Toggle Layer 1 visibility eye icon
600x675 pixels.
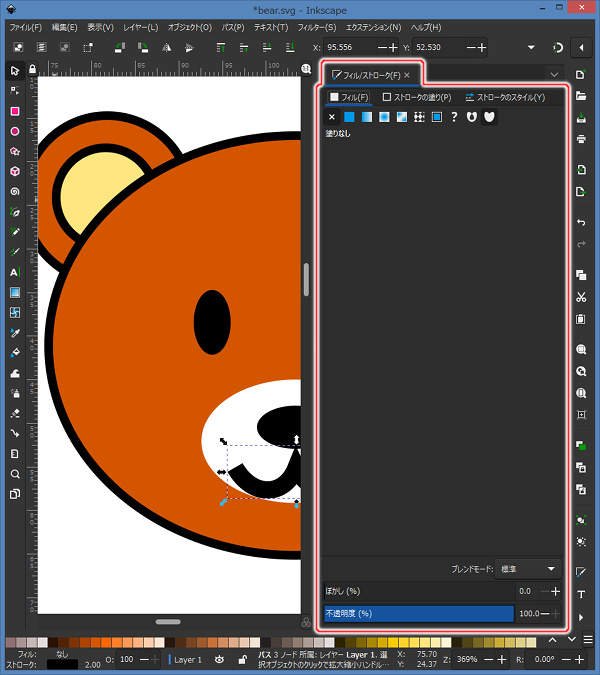218,660
